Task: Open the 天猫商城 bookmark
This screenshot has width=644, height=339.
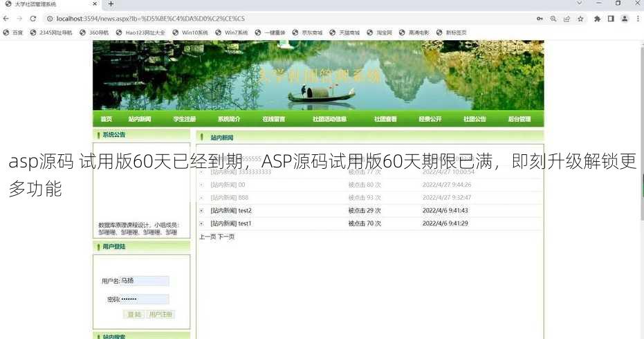Action: click(x=344, y=33)
